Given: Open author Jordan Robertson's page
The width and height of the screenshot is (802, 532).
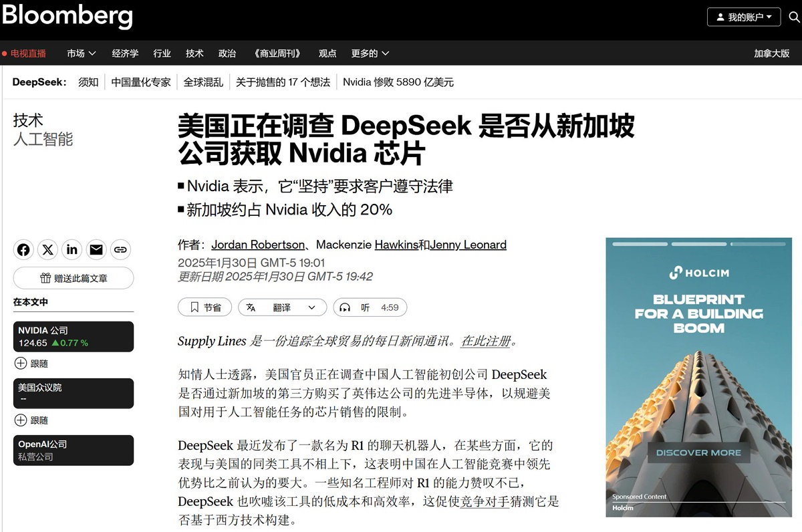Looking at the screenshot, I should [x=258, y=245].
